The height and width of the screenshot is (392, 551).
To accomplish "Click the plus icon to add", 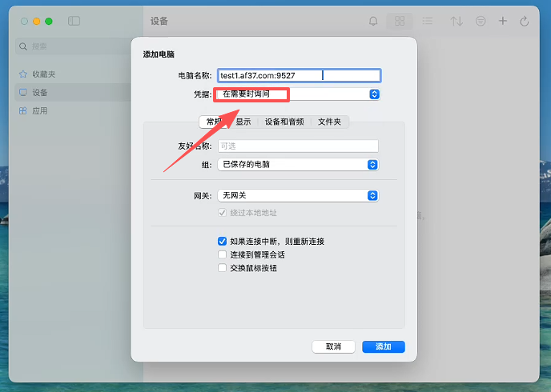I will [503, 22].
